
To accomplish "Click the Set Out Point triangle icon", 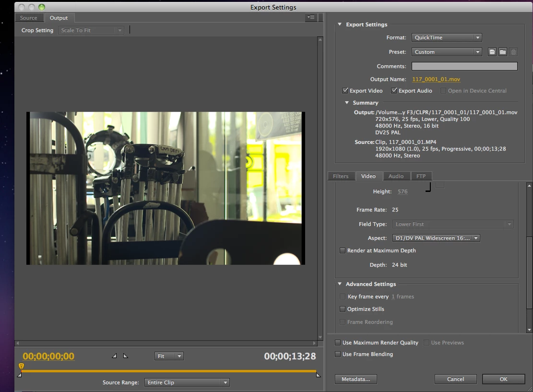I will [x=125, y=356].
